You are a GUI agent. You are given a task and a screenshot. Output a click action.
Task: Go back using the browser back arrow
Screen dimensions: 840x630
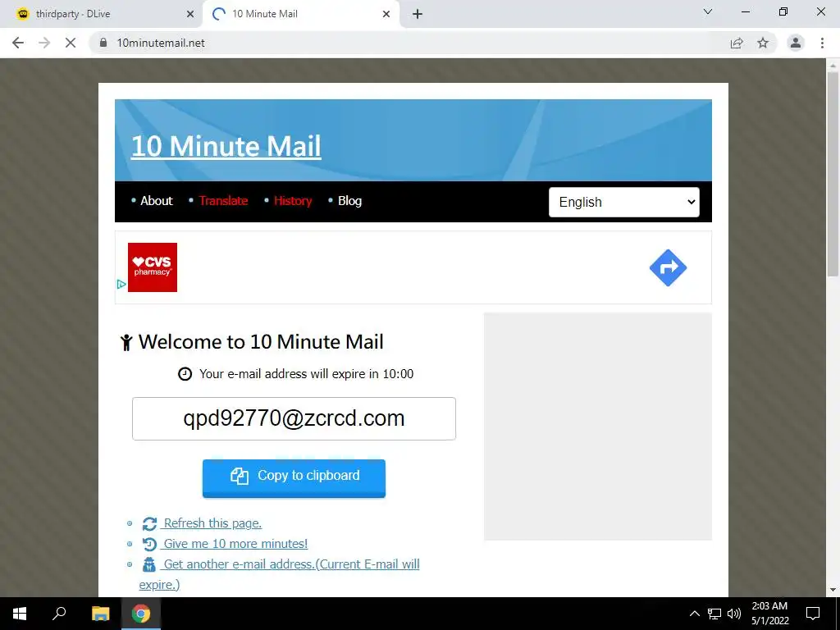tap(18, 43)
